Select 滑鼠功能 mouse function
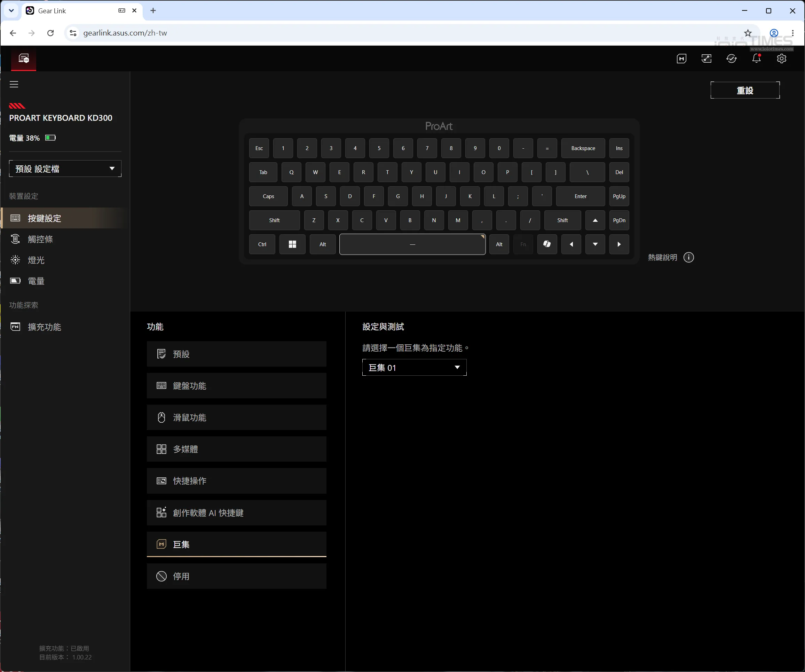This screenshot has height=672, width=805. pyautogui.click(x=237, y=417)
